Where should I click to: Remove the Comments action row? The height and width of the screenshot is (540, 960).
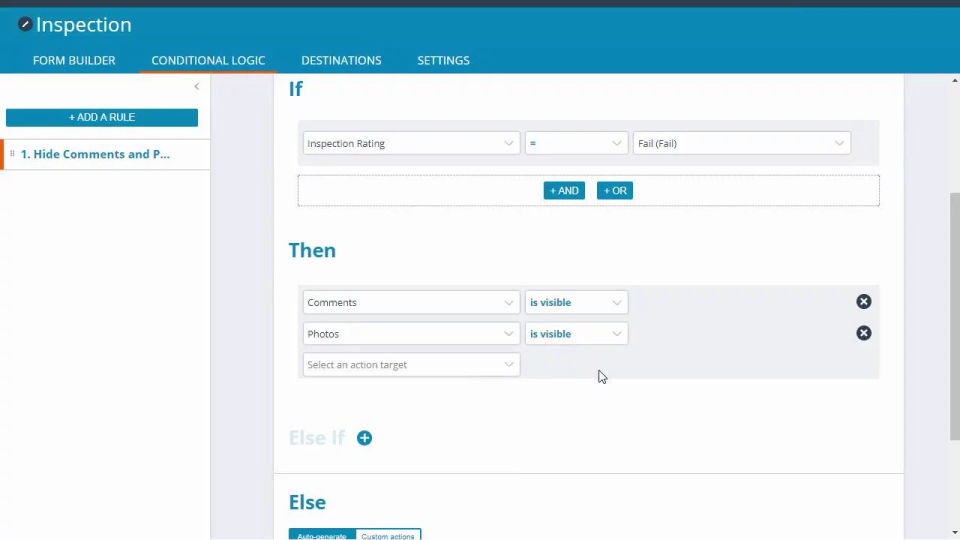tap(863, 301)
